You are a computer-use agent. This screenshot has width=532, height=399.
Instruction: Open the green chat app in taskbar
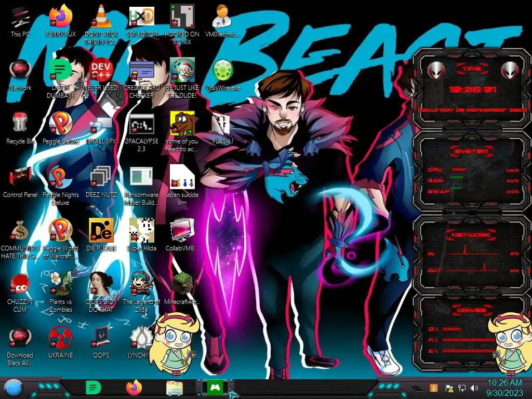point(93,388)
